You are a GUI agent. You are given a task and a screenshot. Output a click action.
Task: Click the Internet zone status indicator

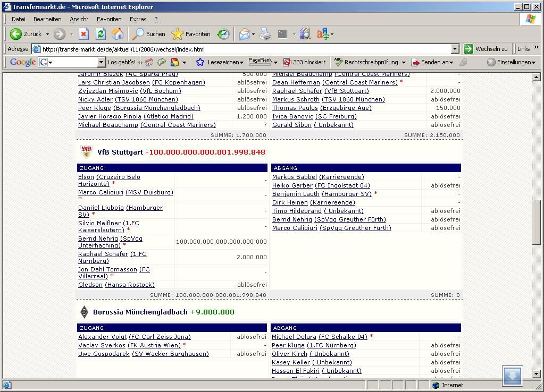point(448,385)
